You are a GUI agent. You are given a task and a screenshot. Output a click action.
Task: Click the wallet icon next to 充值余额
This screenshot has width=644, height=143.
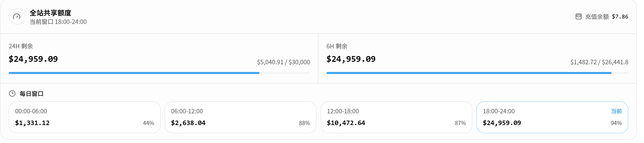579,16
